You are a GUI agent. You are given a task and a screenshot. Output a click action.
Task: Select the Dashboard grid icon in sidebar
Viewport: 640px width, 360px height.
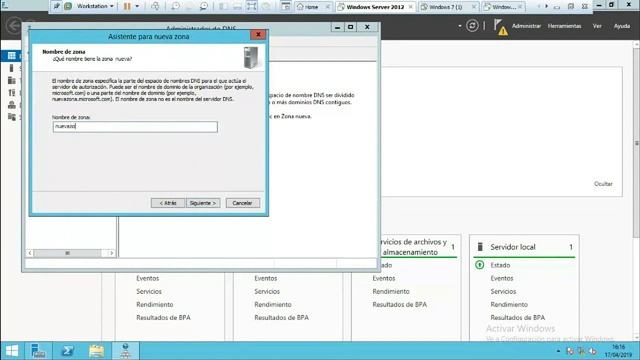12,56
